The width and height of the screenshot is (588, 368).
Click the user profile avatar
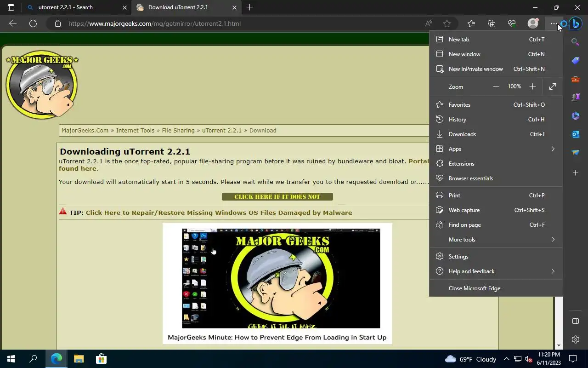(x=533, y=23)
